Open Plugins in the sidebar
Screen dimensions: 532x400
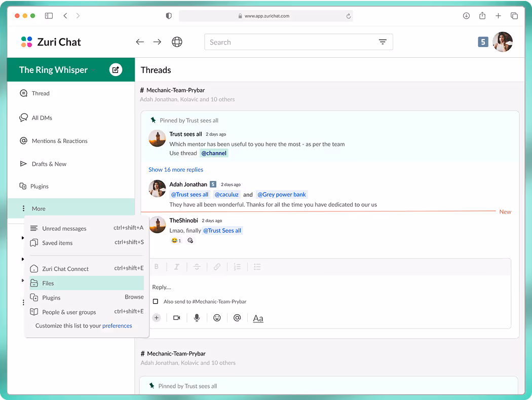coord(70,187)
